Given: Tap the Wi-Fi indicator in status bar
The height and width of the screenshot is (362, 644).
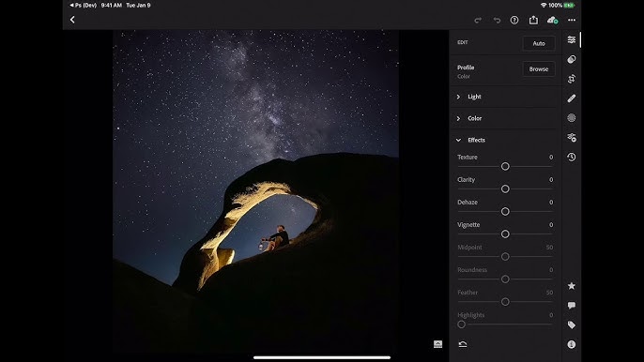Looking at the screenshot, I should (x=544, y=6).
